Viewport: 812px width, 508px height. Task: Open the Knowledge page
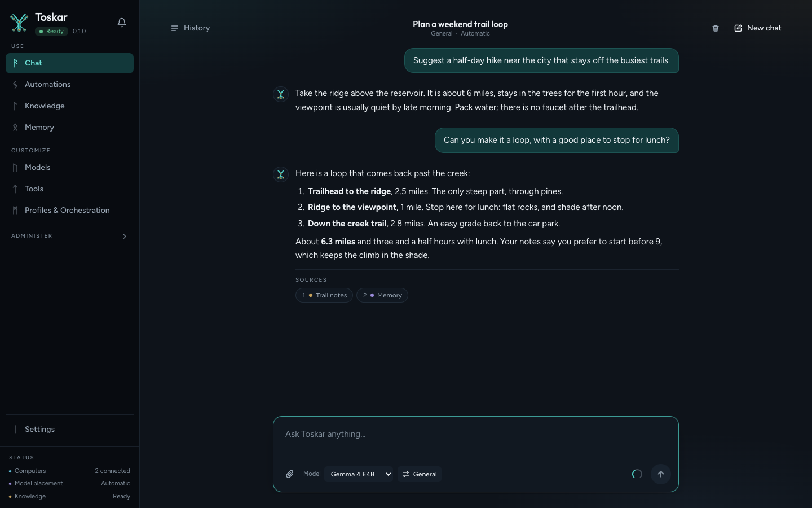(x=69, y=106)
